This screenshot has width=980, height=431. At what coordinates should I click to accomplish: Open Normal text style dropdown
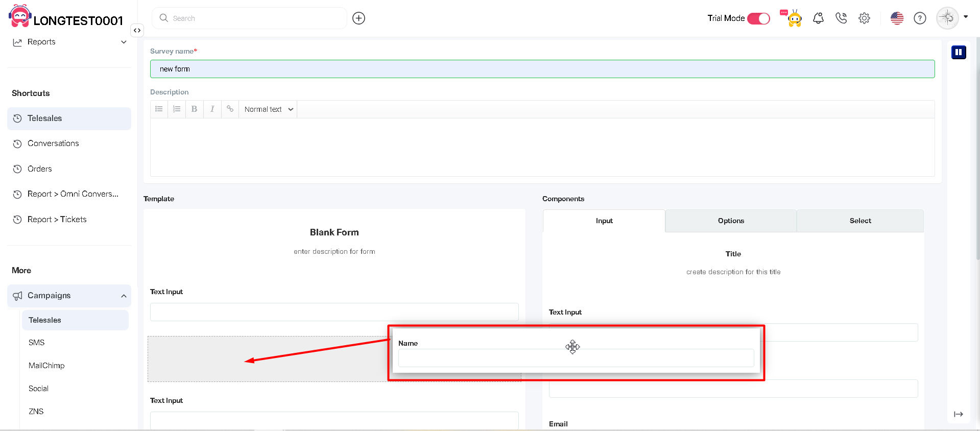click(269, 109)
